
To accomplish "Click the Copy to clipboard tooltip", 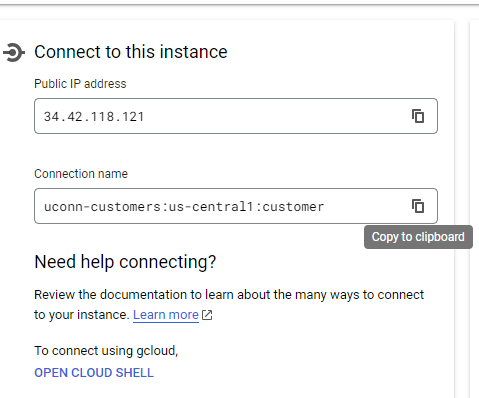I will [x=418, y=237].
